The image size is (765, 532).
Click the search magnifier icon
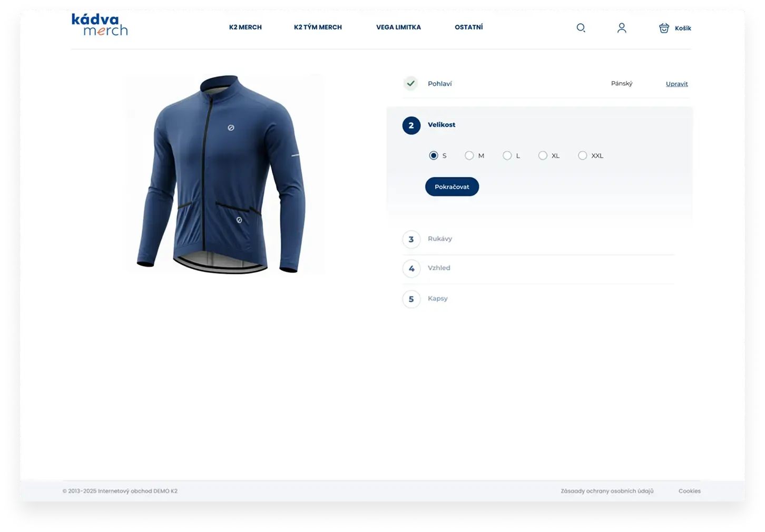[581, 28]
